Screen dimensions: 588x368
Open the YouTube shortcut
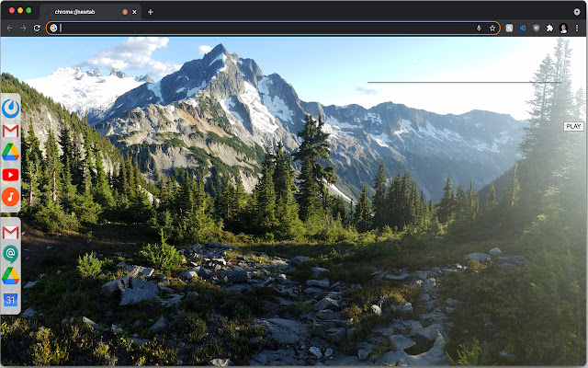click(10, 175)
